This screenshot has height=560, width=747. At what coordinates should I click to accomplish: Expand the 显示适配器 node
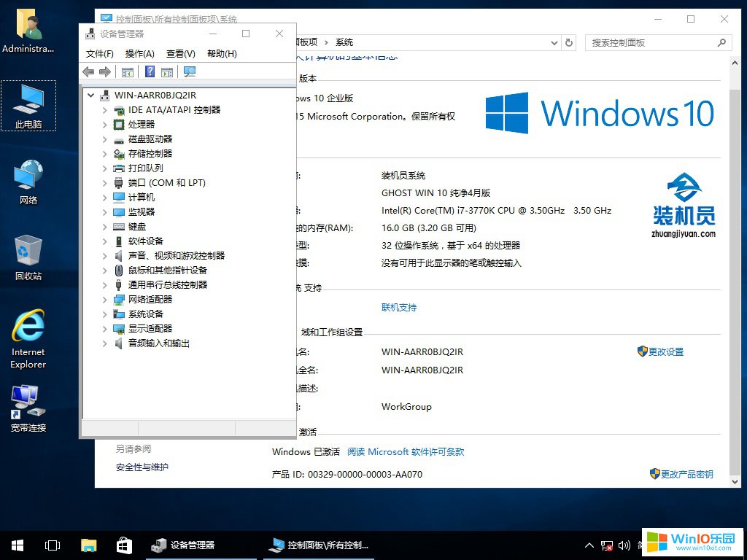(x=104, y=329)
